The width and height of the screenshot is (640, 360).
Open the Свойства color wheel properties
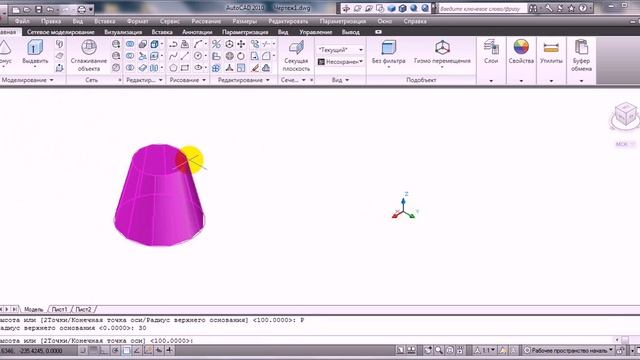tap(521, 47)
